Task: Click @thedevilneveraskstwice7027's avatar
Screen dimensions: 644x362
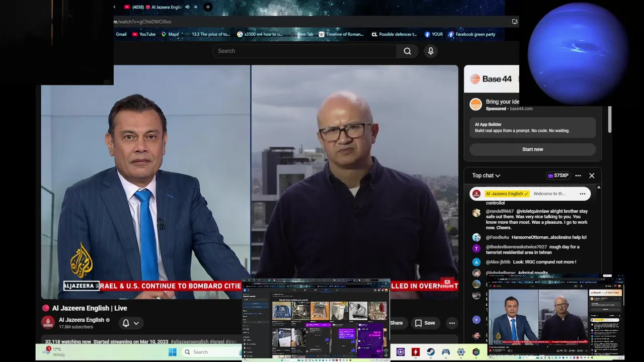Action: (x=476, y=248)
